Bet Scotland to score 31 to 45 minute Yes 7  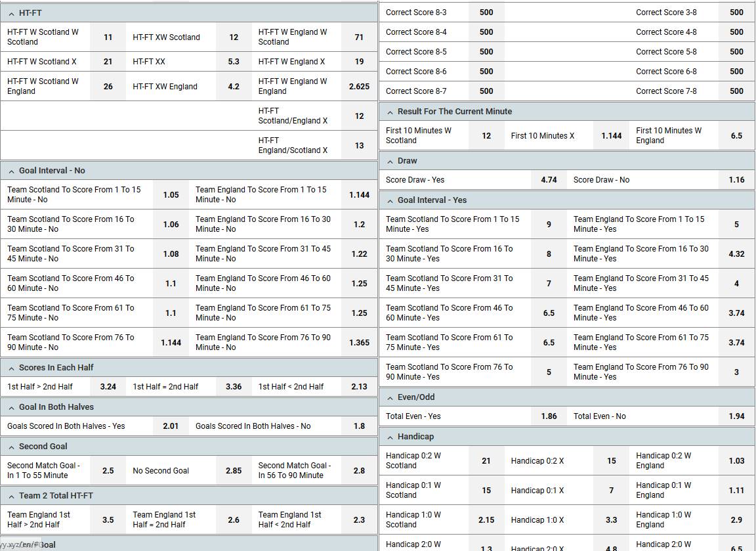pos(549,283)
